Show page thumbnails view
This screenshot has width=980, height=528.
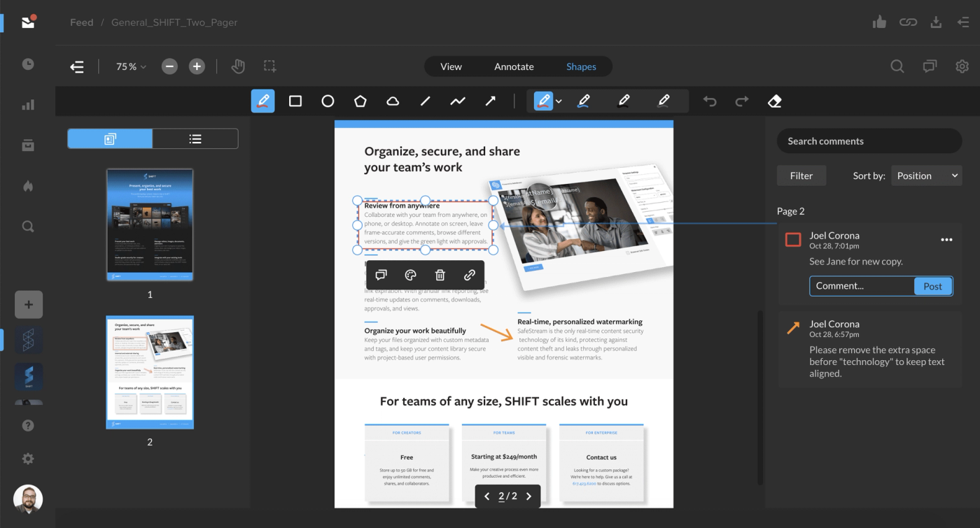click(110, 138)
